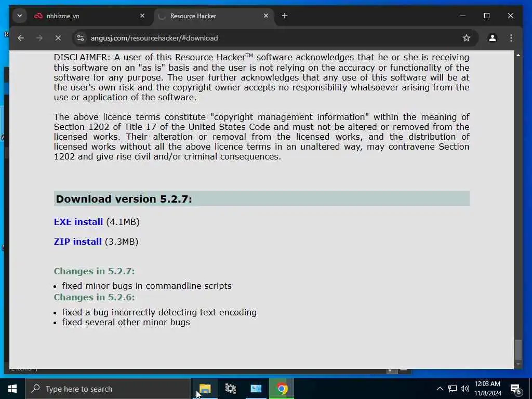Open the volume control tray icon

(x=465, y=389)
